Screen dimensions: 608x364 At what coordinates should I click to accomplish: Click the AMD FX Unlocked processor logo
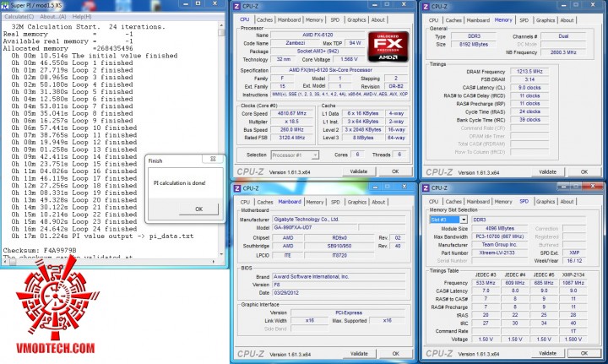pos(388,47)
